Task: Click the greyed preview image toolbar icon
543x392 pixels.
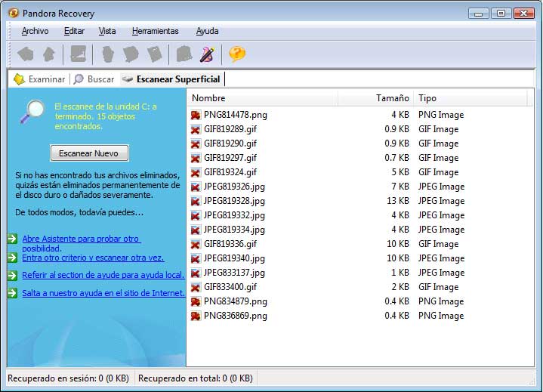Action: tap(79, 54)
